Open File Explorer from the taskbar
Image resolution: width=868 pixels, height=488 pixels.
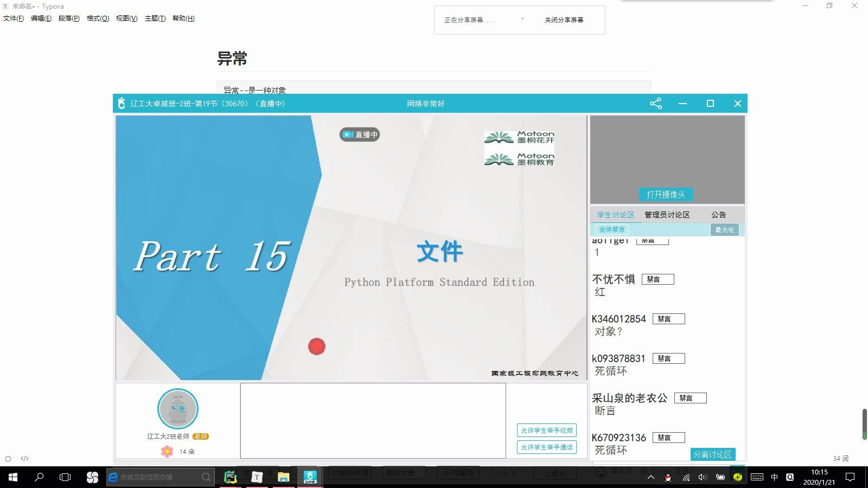tap(283, 477)
